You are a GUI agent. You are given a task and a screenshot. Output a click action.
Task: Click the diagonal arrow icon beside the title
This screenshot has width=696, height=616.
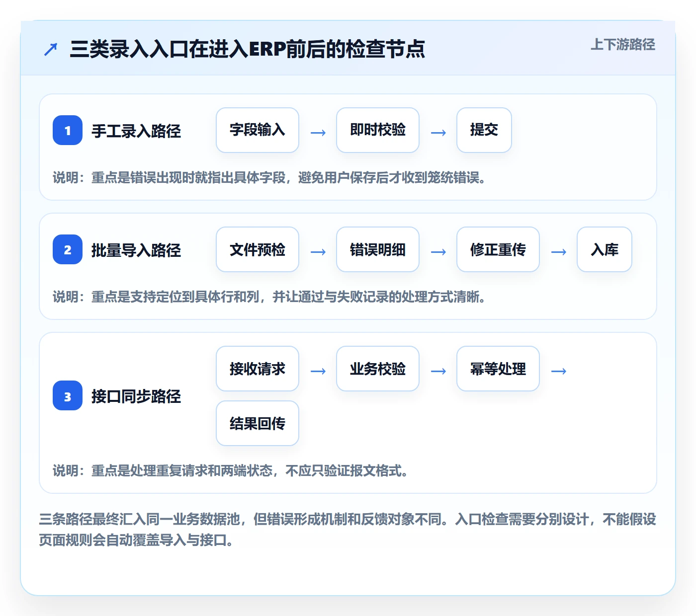(51, 49)
